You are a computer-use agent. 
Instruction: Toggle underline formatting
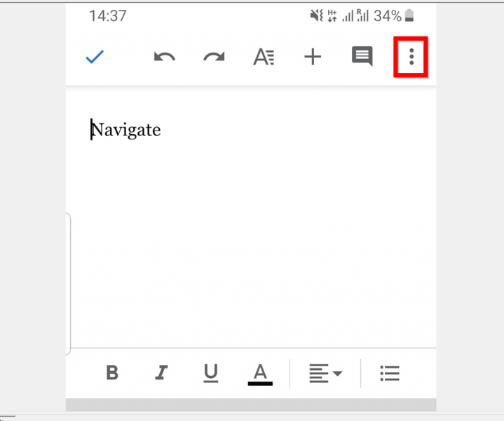(211, 373)
